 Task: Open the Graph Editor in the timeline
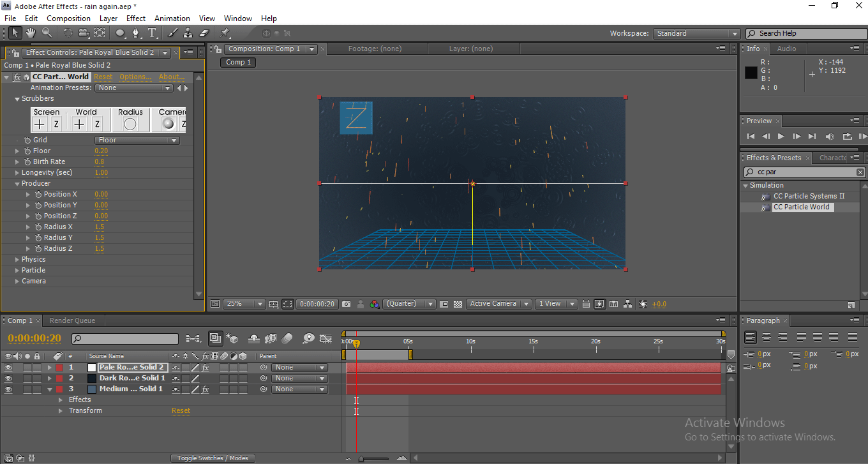click(x=326, y=338)
